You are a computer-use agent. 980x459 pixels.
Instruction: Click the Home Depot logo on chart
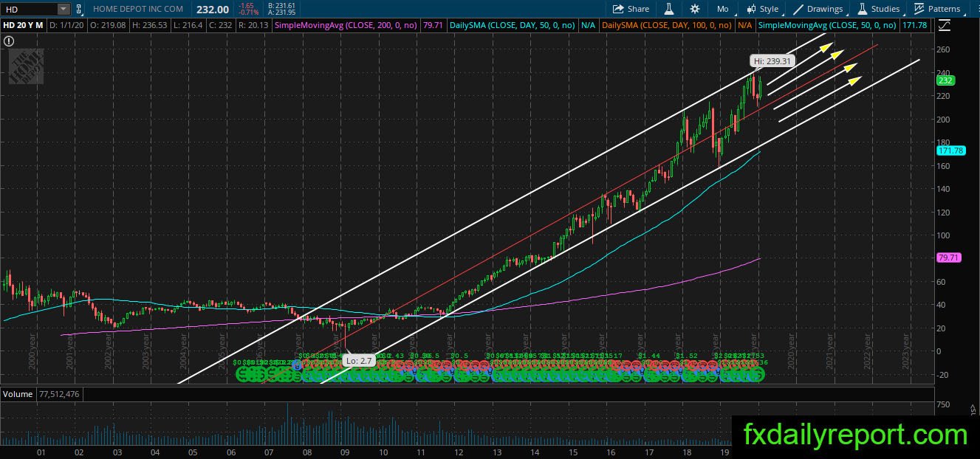click(x=26, y=66)
